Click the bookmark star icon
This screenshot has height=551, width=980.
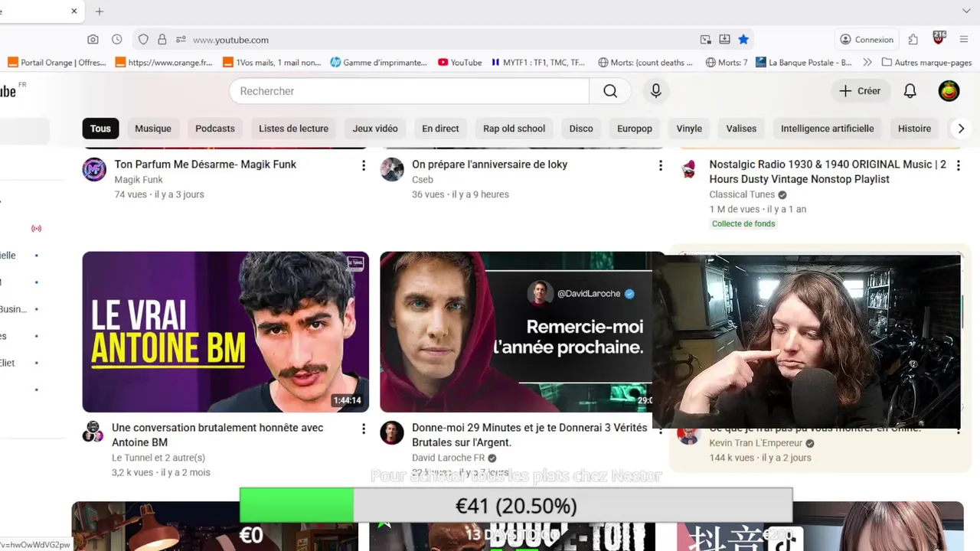(x=743, y=40)
